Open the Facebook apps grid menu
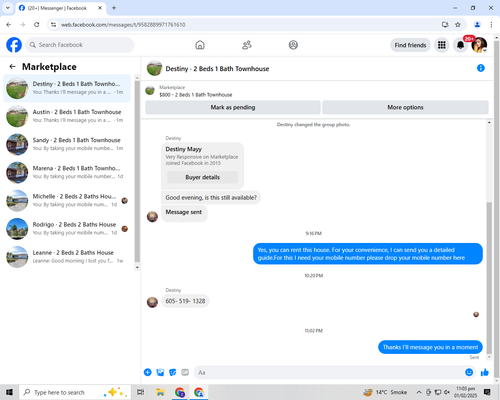This screenshot has width=500, height=400. pos(442,45)
